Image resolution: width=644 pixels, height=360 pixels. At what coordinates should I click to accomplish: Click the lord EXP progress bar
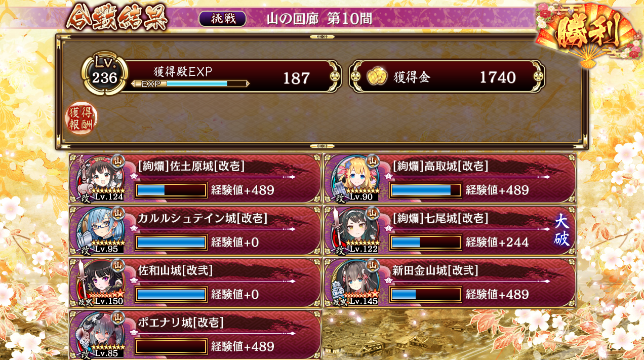point(190,84)
